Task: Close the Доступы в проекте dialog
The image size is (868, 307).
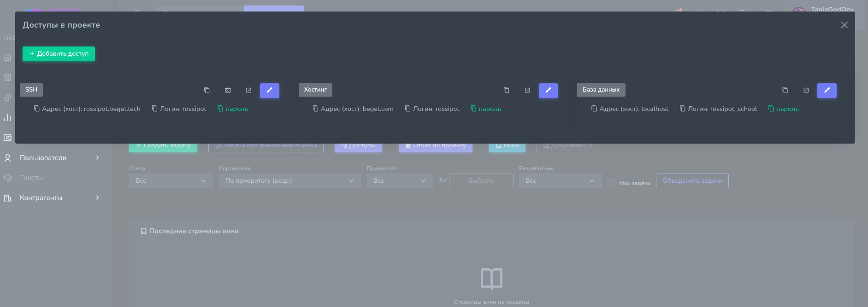Action: pyautogui.click(x=844, y=25)
